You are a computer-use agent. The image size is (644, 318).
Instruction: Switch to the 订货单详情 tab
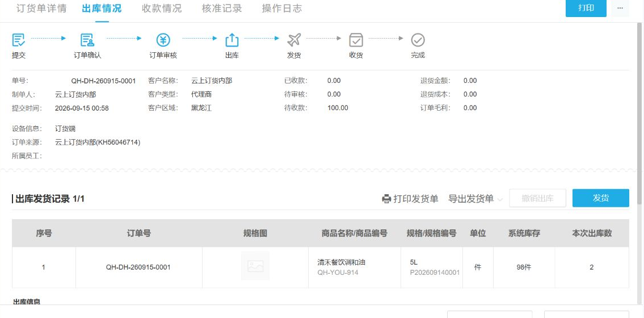click(x=41, y=8)
